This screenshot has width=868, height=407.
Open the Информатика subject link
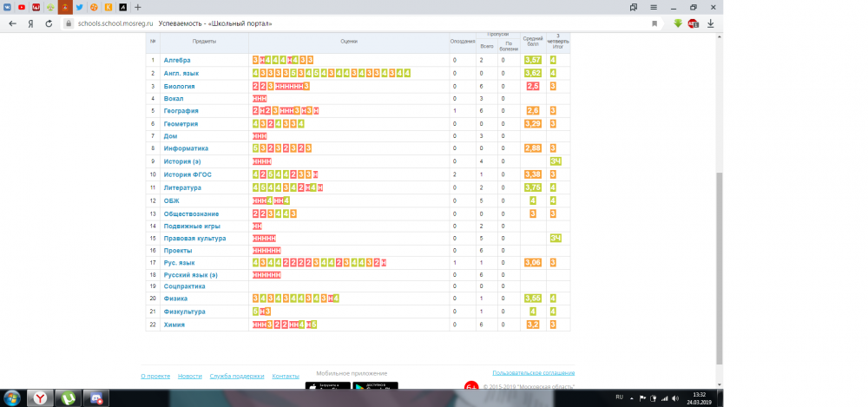point(183,148)
